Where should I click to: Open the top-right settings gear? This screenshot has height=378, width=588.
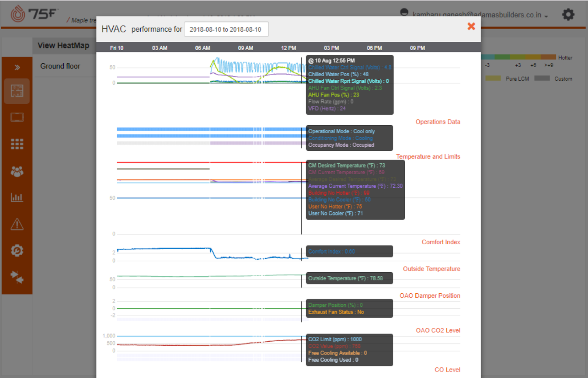pyautogui.click(x=568, y=15)
